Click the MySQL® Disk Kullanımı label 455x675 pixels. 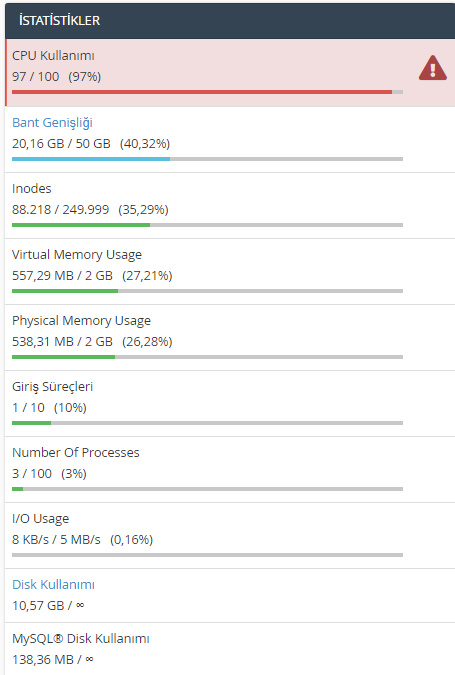(80, 638)
